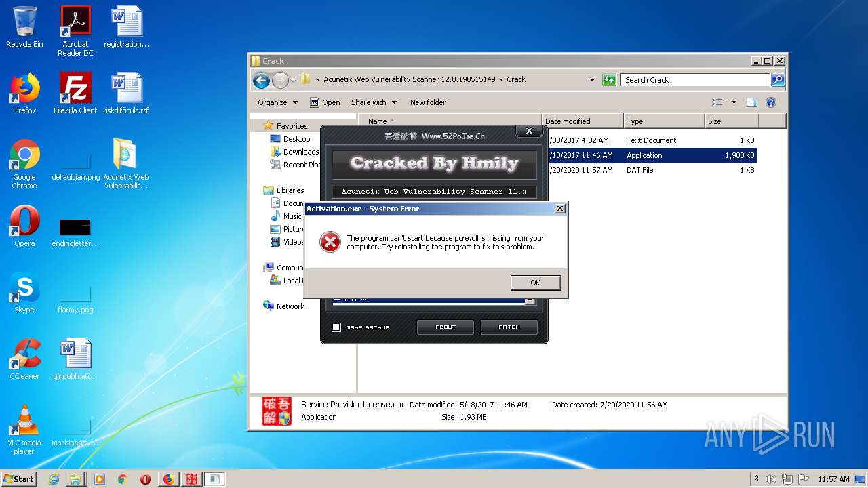Open the Firefox desktop shortcut

(x=24, y=93)
